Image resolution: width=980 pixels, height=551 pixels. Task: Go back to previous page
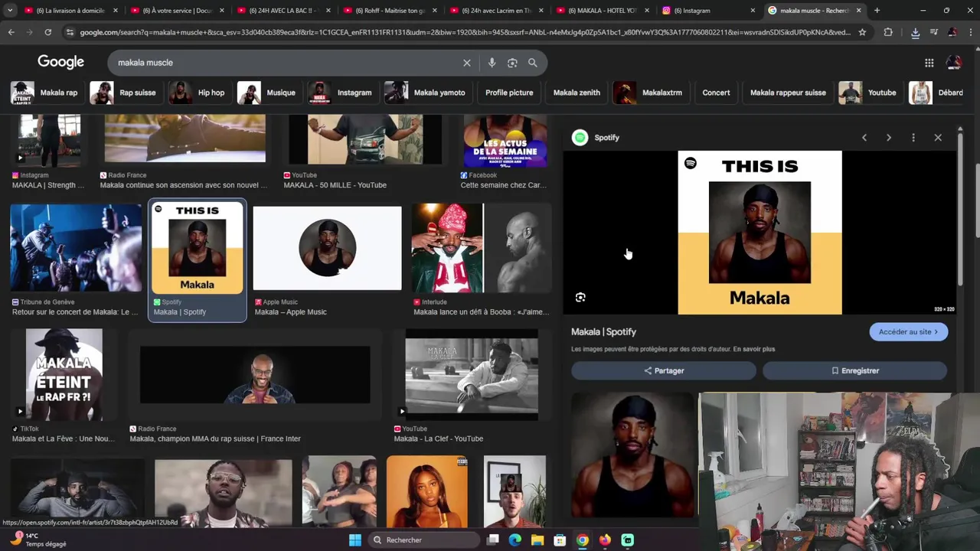[11, 32]
